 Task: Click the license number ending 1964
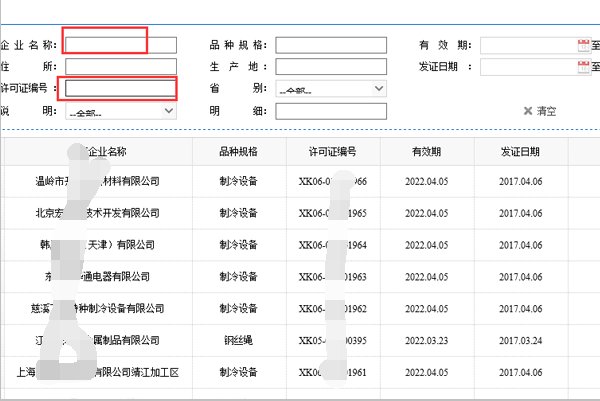click(333, 245)
